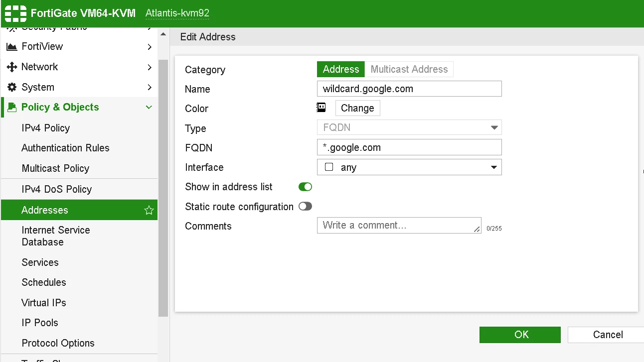This screenshot has height=362, width=644.
Task: Enable Static route configuration toggle
Action: tap(305, 206)
